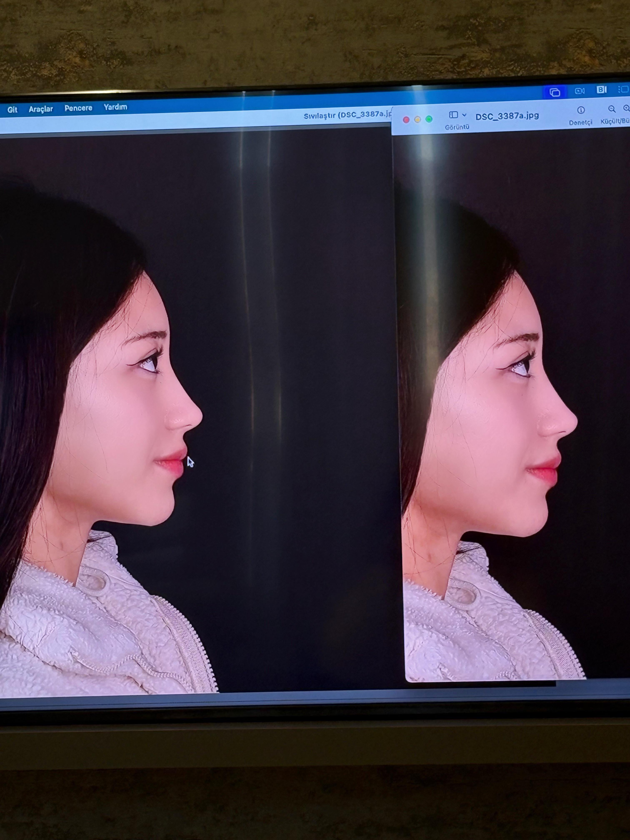Open the Denetçi inspector info icon
Viewport: 630px width, 840px height.
pyautogui.click(x=581, y=110)
